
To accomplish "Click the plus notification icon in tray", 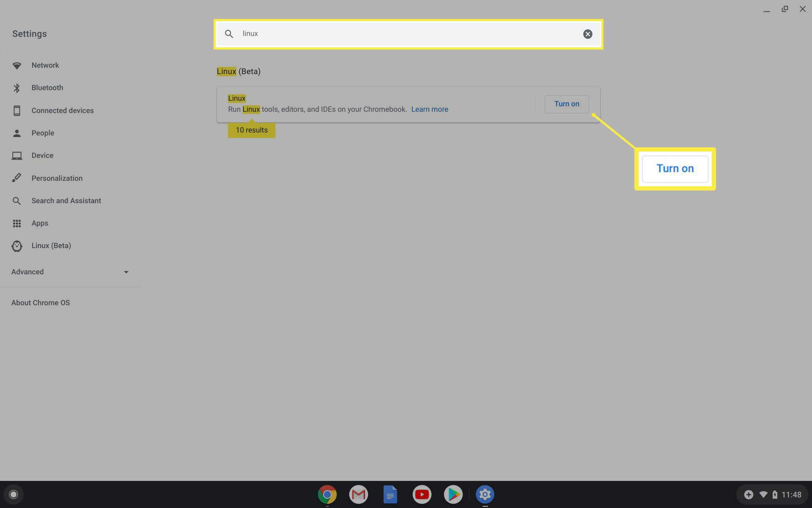I will (749, 494).
